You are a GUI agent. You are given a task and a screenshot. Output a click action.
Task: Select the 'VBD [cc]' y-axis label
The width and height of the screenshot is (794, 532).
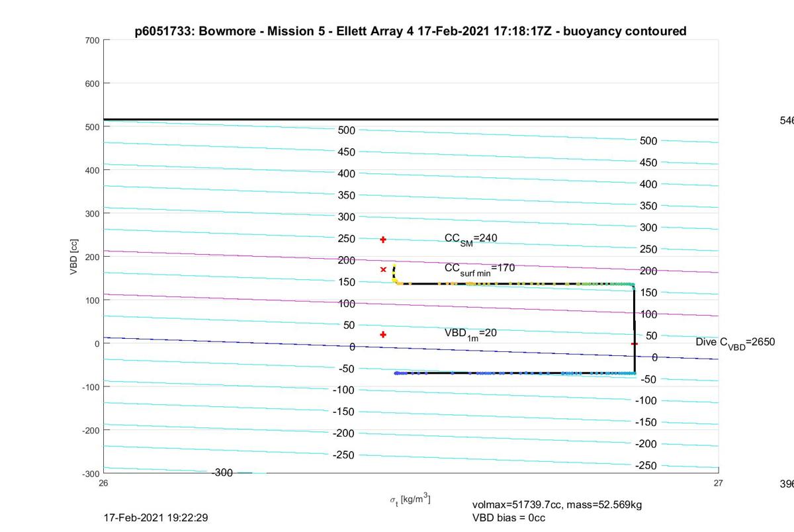pyautogui.click(x=74, y=257)
